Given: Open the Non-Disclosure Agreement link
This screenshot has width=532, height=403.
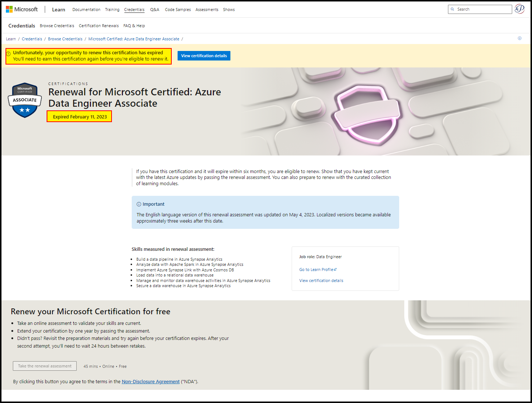Looking at the screenshot, I should coord(151,382).
